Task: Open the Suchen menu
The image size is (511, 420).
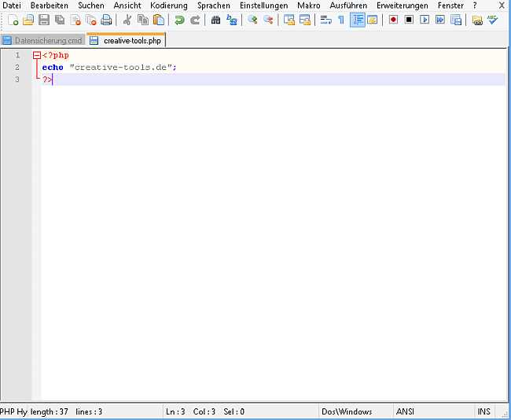Action: 91,6
